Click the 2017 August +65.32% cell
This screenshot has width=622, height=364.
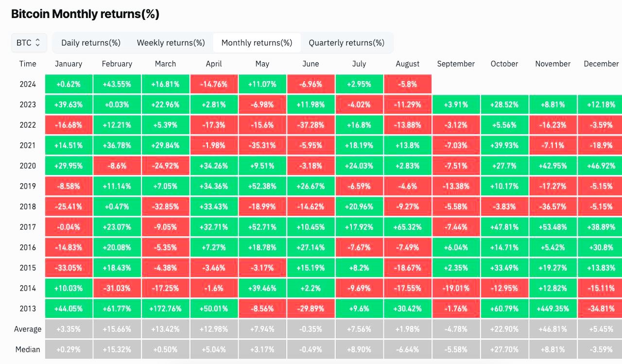(407, 227)
